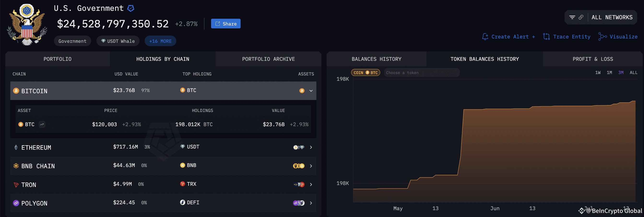Select the USDT Whale tag

coord(118,41)
